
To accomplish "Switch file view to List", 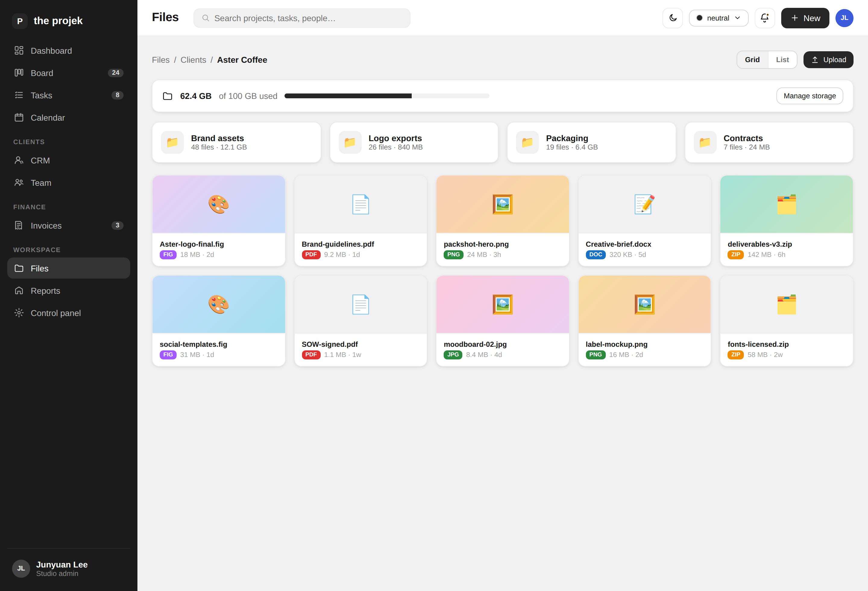I will pos(782,60).
